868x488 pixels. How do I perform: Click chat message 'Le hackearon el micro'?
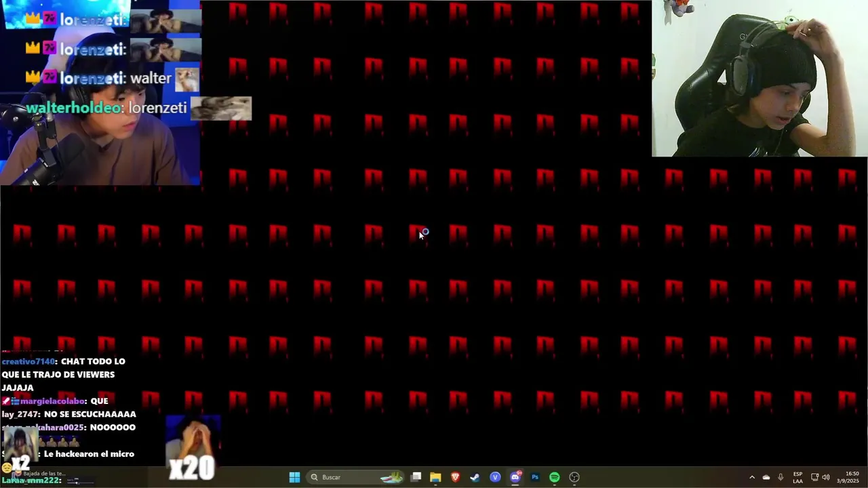pos(89,454)
